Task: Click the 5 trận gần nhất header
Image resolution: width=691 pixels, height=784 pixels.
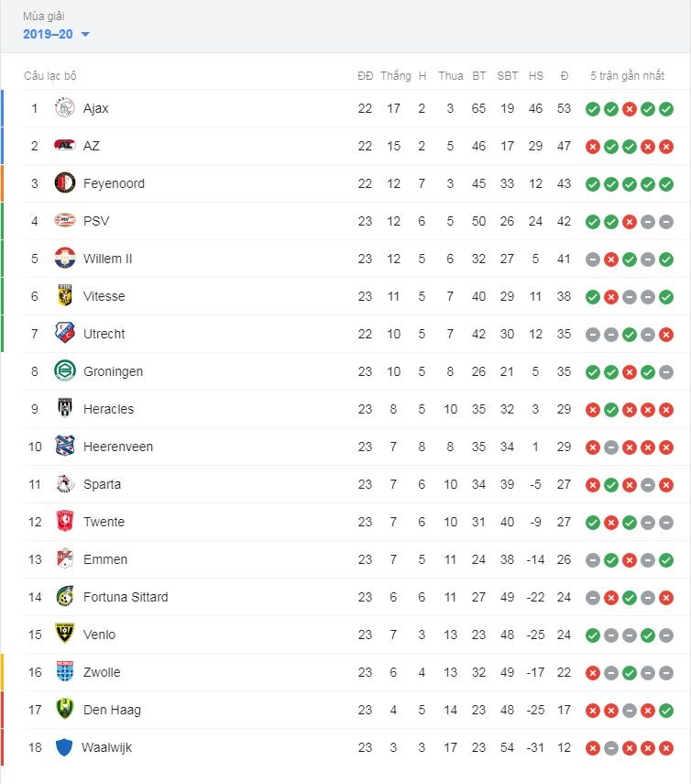Action: coord(627,76)
